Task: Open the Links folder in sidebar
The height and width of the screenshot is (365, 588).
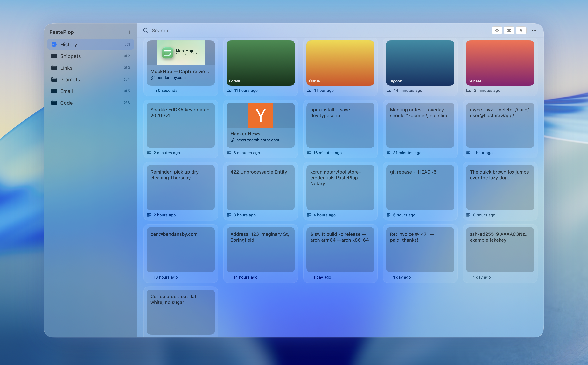Action: [x=66, y=68]
